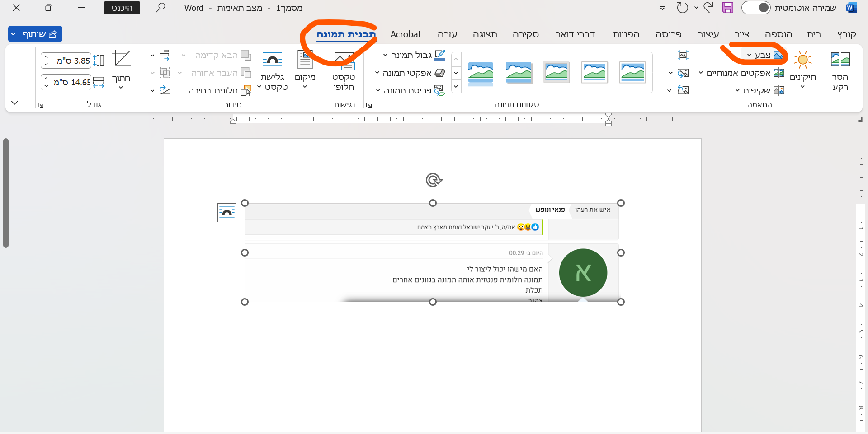Viewport: 868px width, 434px height.
Task: Switch to the Layout (פריסה) tab
Action: 668,34
